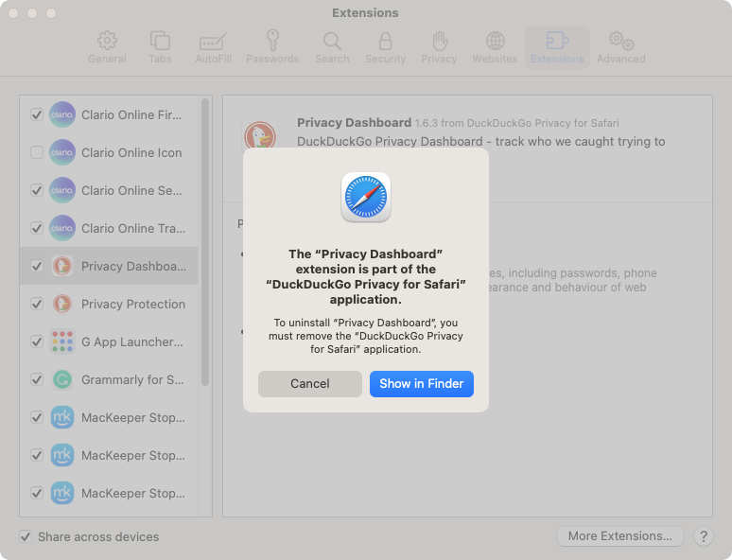Click Cancel in the uninstall dialog
Viewport: 732px width, 560px height.
point(310,383)
